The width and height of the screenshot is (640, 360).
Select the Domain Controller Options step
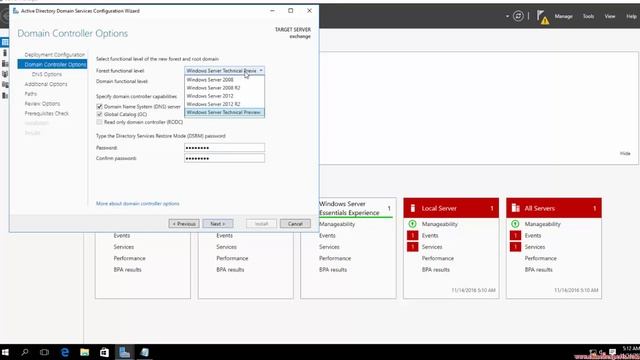(x=52, y=64)
